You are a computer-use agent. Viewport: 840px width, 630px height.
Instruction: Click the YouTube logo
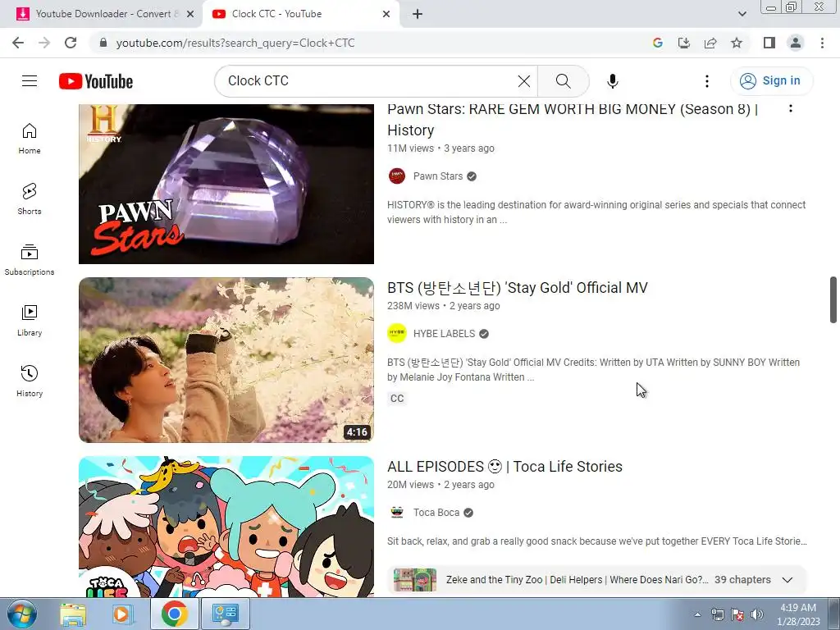point(96,81)
